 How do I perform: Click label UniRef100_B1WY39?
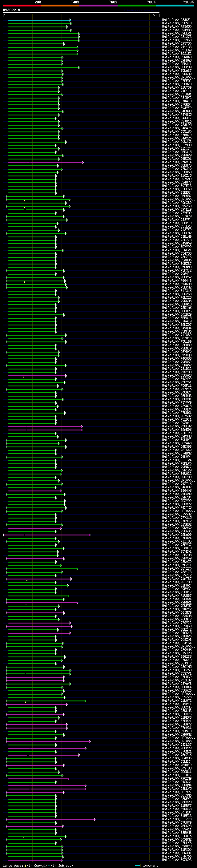[x=177, y=88]
